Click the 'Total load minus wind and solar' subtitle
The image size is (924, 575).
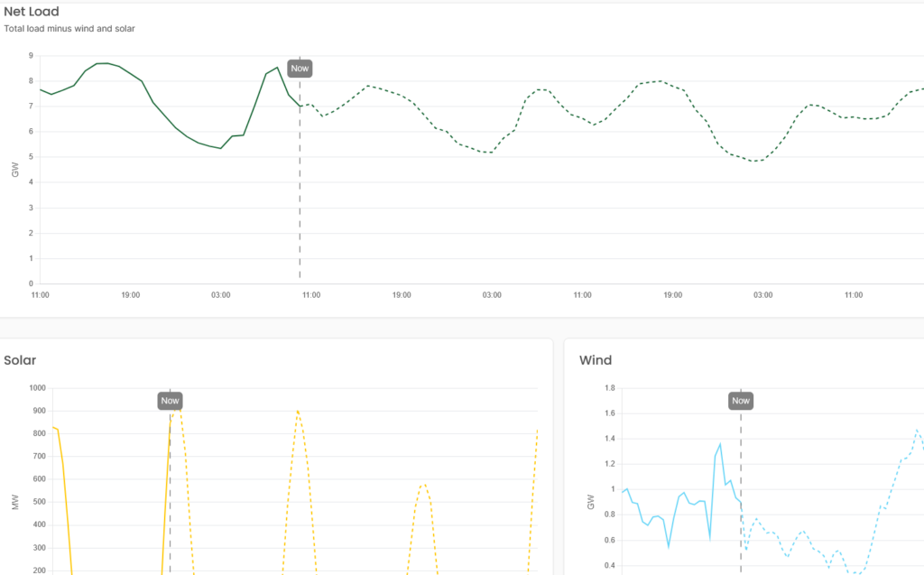point(69,29)
